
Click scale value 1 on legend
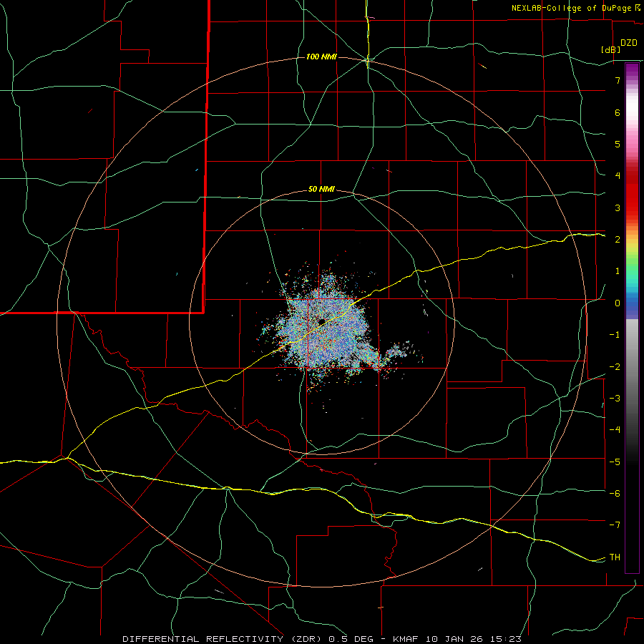tap(618, 271)
